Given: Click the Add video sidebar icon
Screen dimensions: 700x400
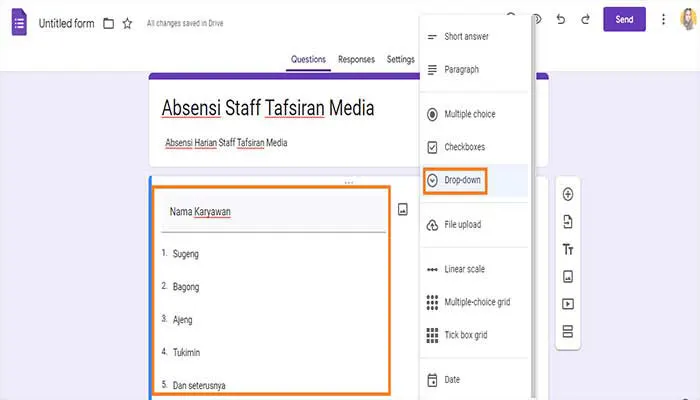Looking at the screenshot, I should click(568, 303).
